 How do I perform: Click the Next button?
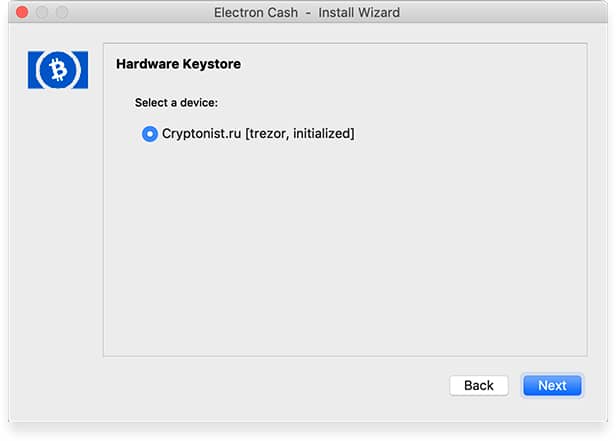(x=552, y=385)
